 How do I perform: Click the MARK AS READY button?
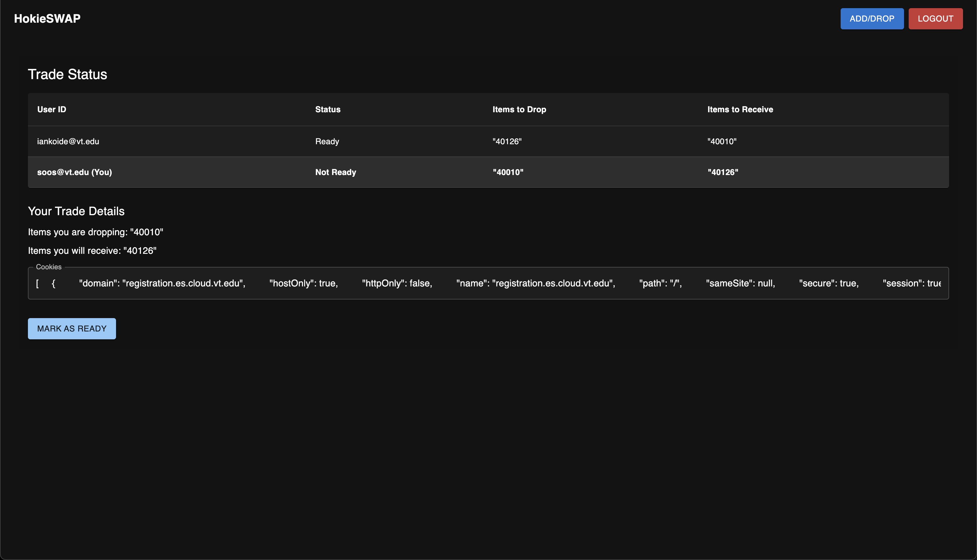pyautogui.click(x=72, y=329)
